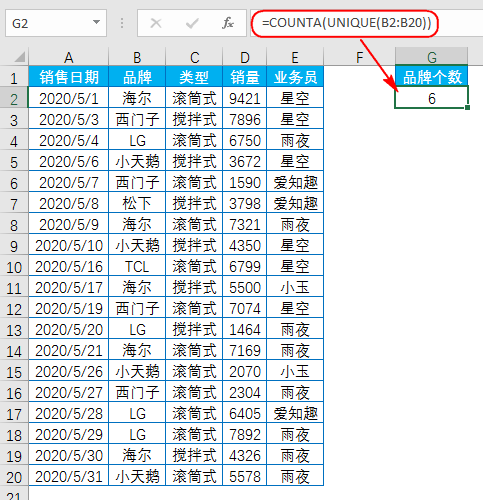Click the Enter checkmark formula bar icon

pos(192,23)
